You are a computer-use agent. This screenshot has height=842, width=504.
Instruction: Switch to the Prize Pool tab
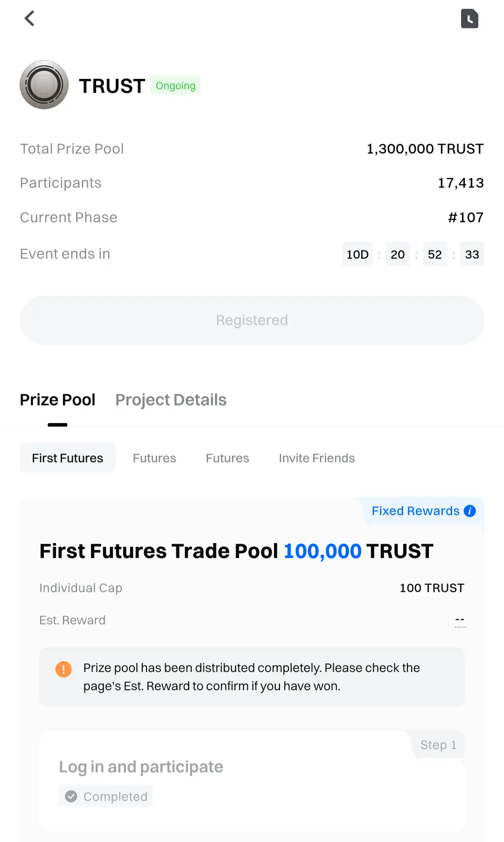point(57,400)
